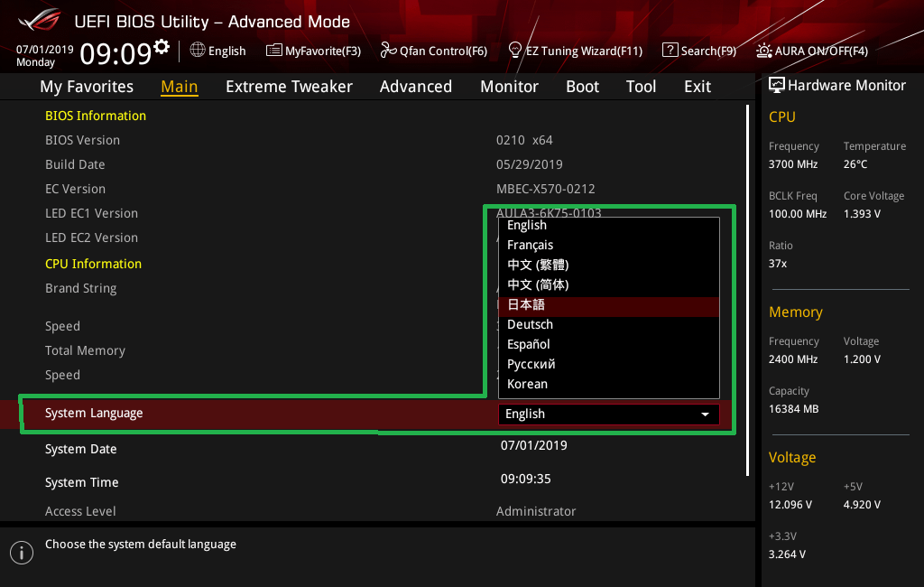
Task: Click the System Language combo box
Action: [609, 415]
